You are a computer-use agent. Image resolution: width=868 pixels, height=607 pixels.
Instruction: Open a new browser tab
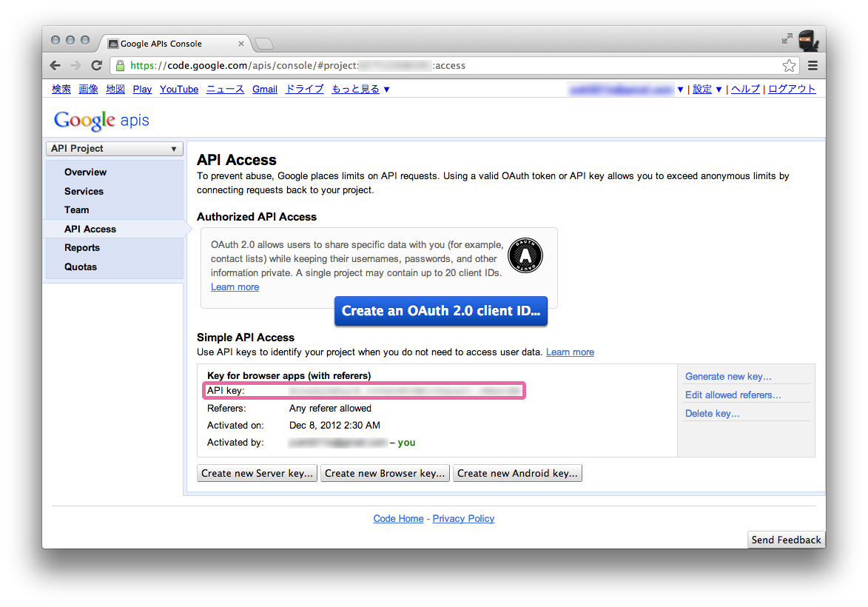[x=263, y=43]
